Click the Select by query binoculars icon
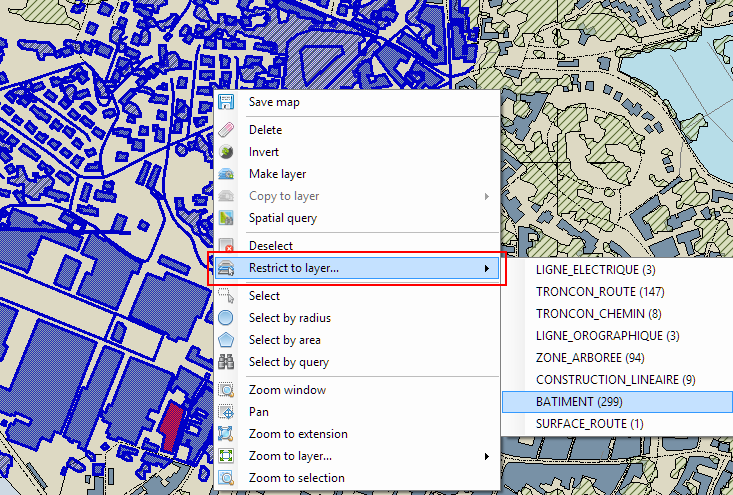 click(x=226, y=362)
